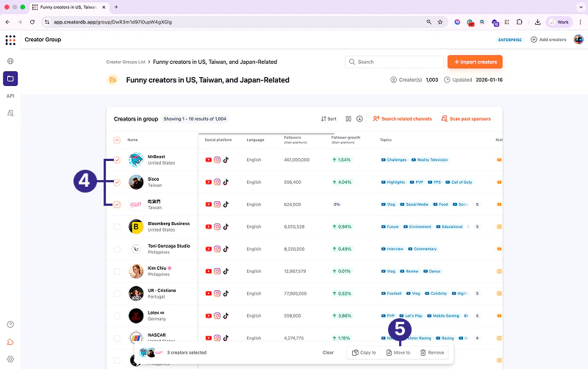
Task: Open the orange chat feedback sidebar icon
Action: click(10, 342)
